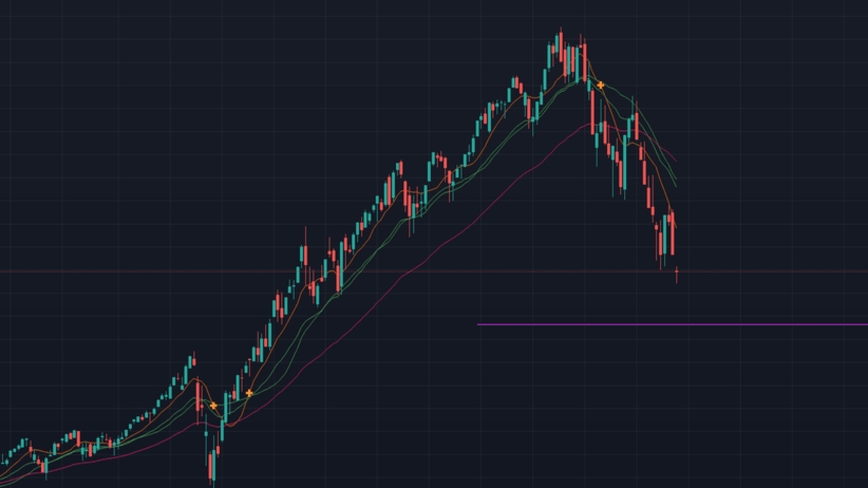Select the green candle topping the rally before the early dip

click(190, 361)
